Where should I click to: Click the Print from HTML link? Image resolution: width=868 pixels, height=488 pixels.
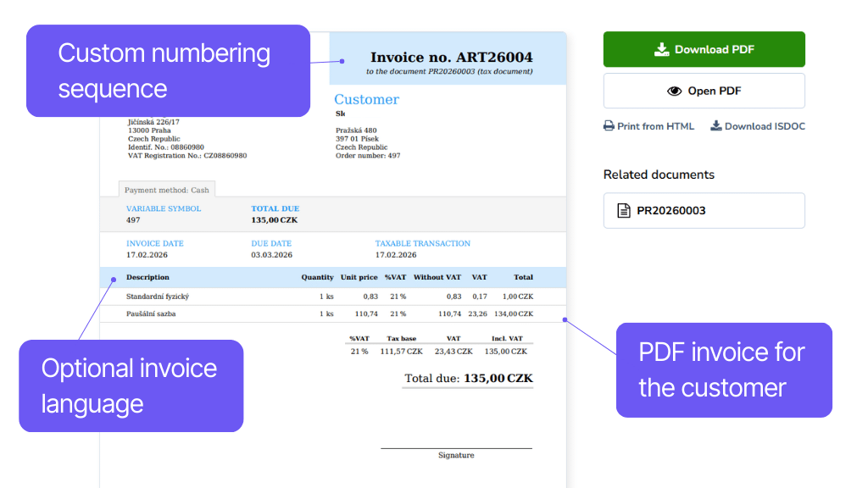click(x=648, y=126)
